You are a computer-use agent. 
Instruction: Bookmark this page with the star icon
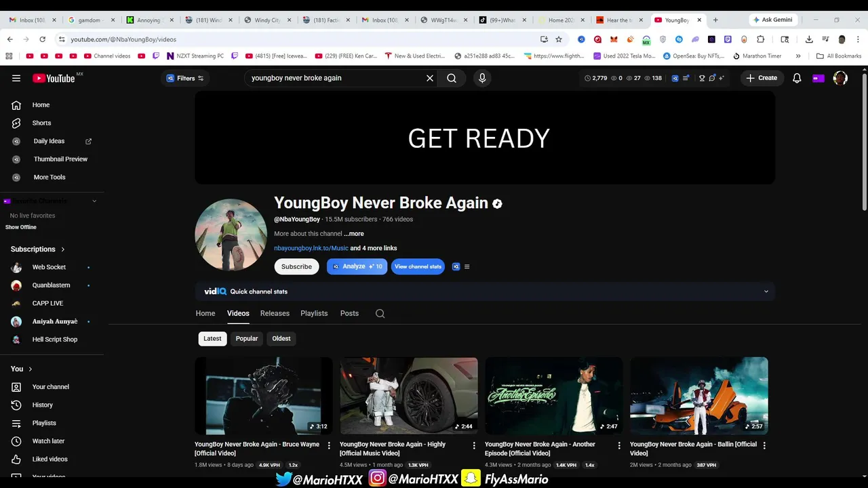[559, 39]
